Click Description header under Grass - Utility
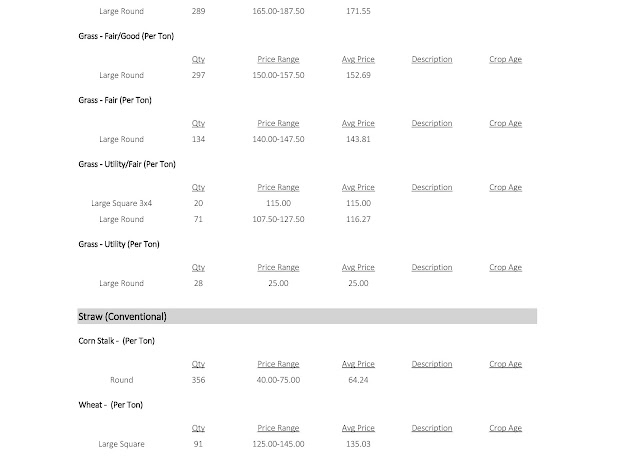 (x=431, y=268)
